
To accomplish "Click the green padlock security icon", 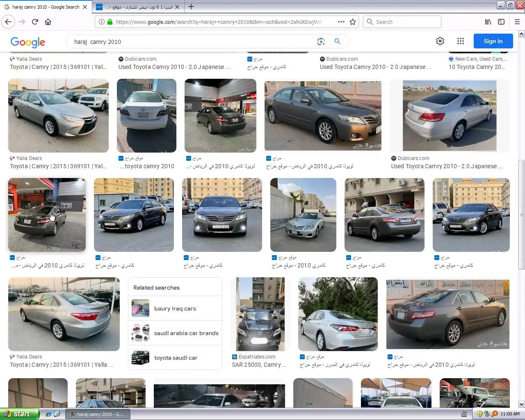I will (110, 22).
